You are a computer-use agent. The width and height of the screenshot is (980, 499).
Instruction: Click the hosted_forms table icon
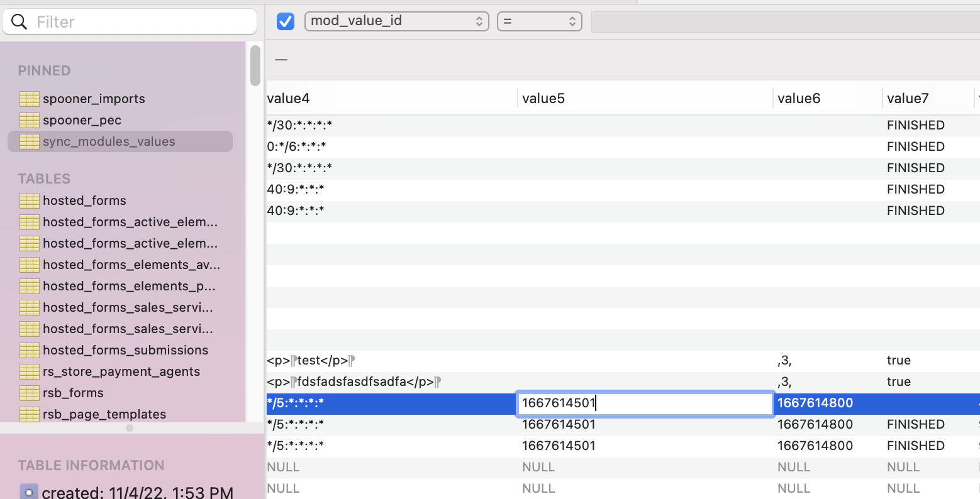(29, 200)
